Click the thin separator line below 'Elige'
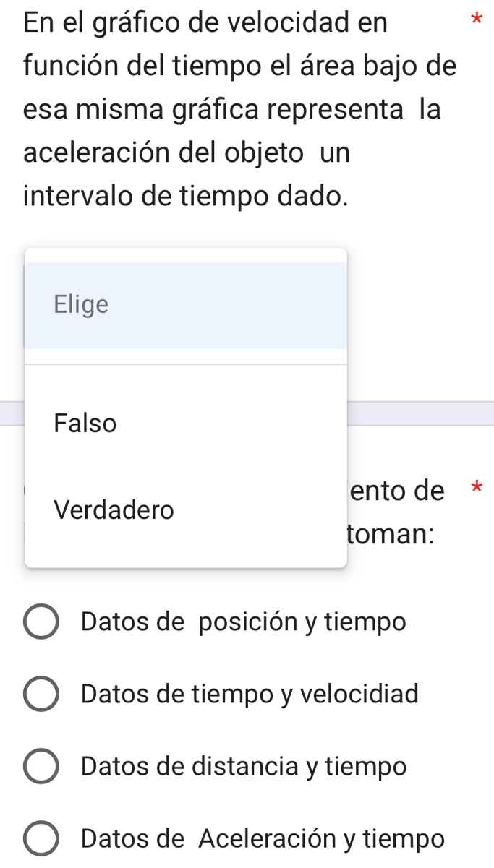494x868 pixels. pos(186,365)
